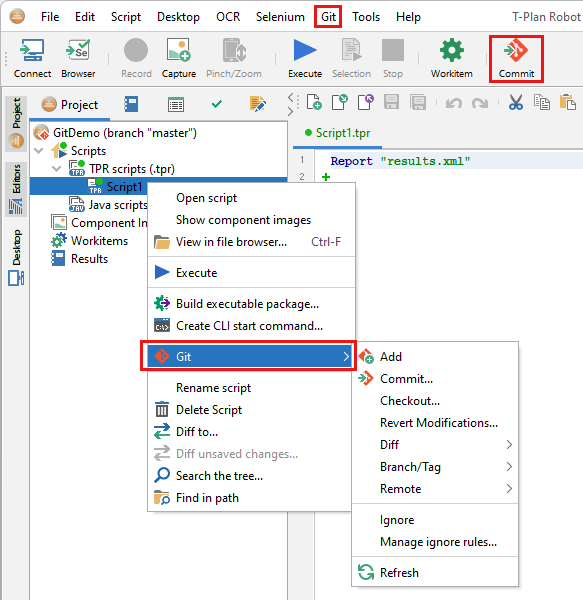This screenshot has width=583, height=600.
Task: Collapse the TPR scripts (.tpr) node
Action: [57, 168]
